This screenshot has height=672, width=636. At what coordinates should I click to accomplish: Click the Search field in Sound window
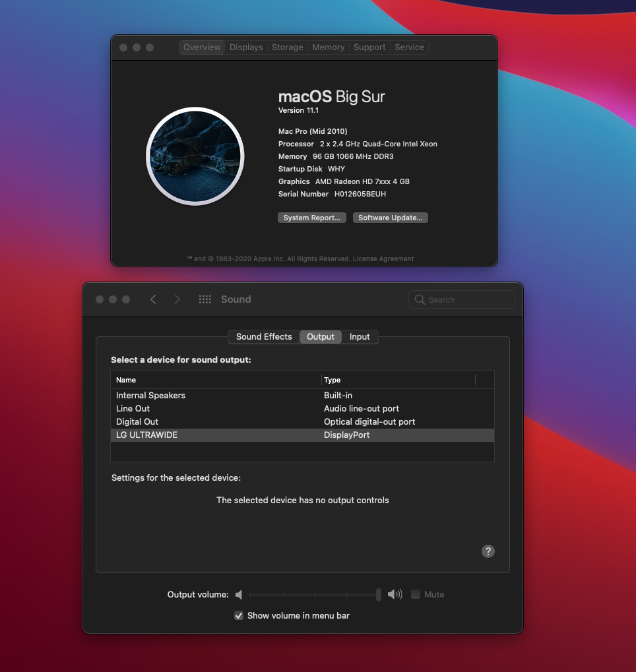[462, 299]
